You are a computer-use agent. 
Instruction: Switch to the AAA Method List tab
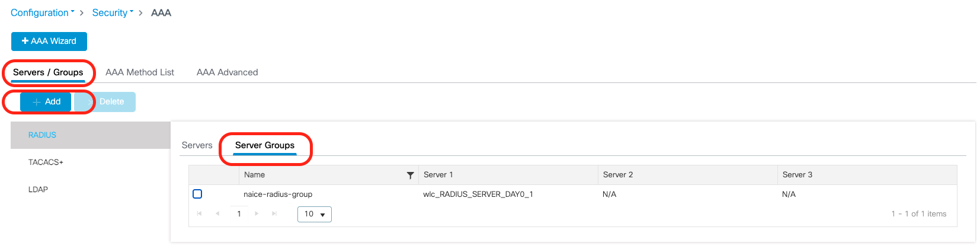pos(140,72)
